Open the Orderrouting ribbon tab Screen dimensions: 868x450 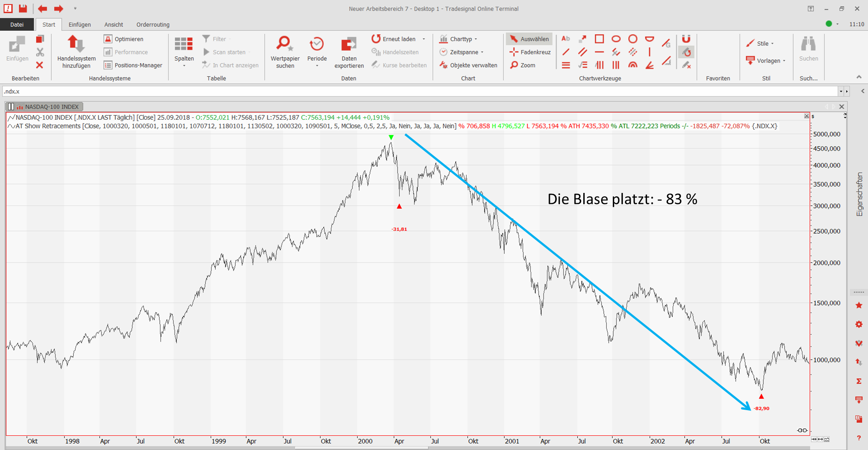[x=153, y=25]
